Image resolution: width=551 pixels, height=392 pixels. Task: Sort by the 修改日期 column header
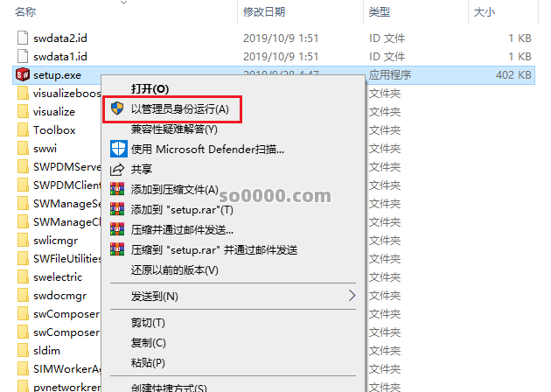(264, 12)
